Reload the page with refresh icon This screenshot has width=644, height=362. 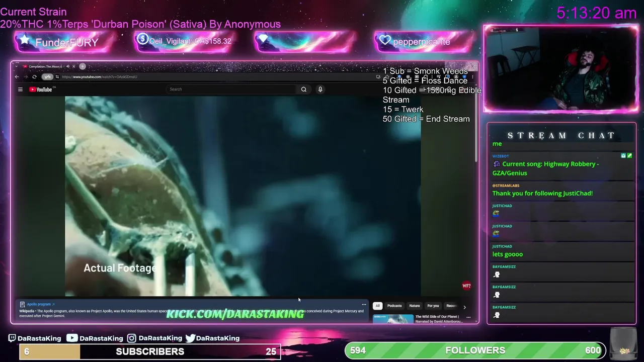point(34,77)
